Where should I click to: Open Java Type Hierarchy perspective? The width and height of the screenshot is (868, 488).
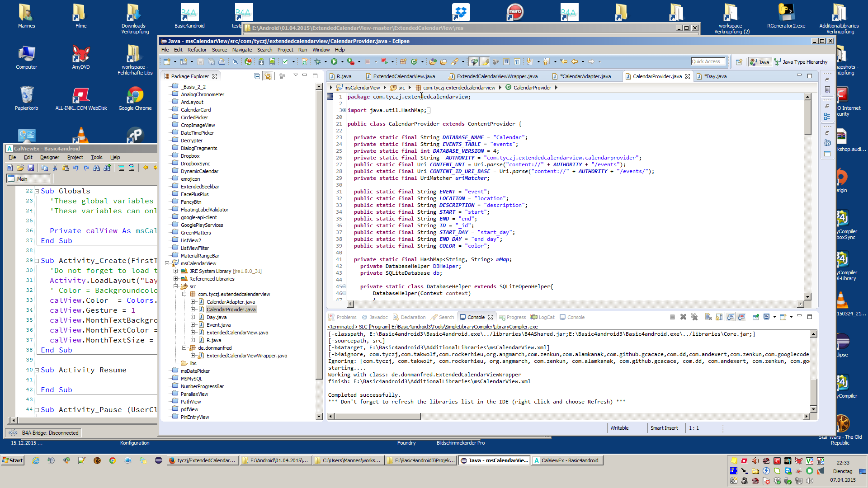point(801,62)
